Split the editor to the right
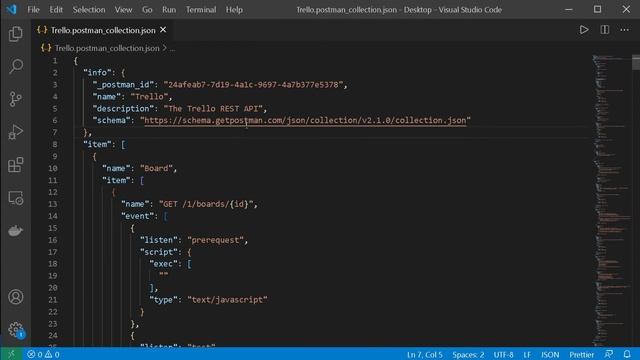The image size is (640, 360). (x=604, y=30)
